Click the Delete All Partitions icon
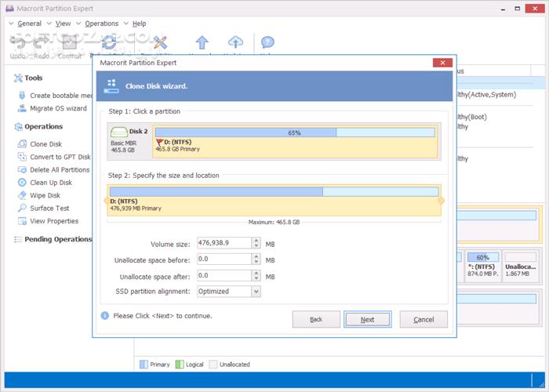 [x=22, y=170]
